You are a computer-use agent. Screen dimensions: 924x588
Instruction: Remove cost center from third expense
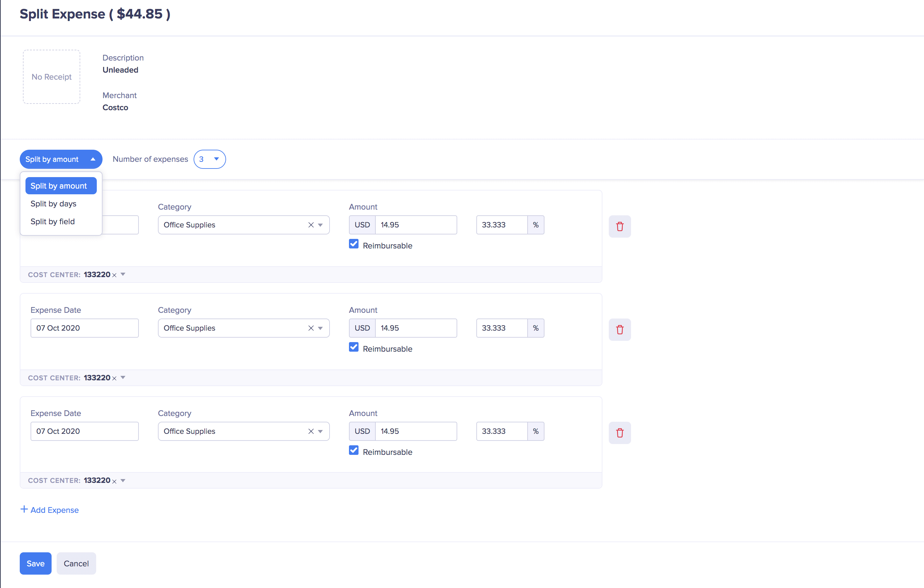pyautogui.click(x=114, y=481)
